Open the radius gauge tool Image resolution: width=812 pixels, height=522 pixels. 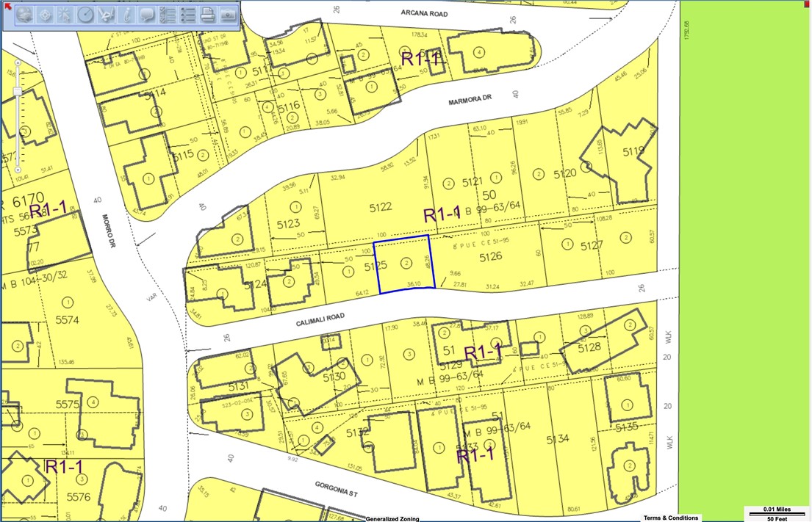click(85, 15)
